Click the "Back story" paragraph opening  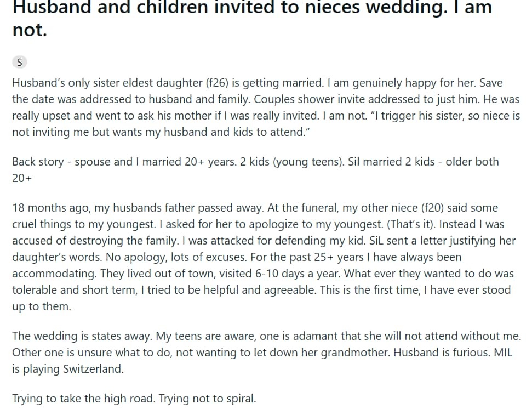(x=37, y=162)
